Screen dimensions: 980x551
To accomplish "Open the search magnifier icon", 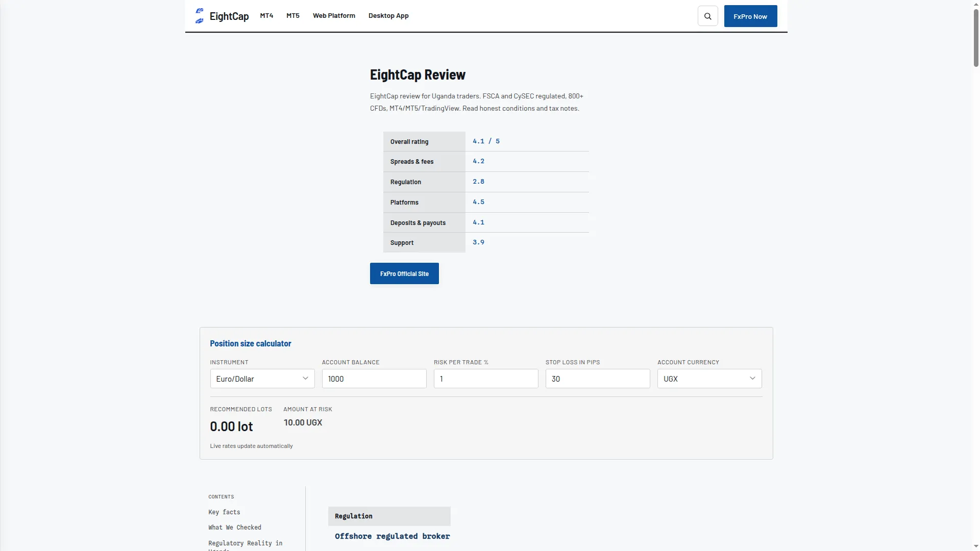I will coord(708,16).
